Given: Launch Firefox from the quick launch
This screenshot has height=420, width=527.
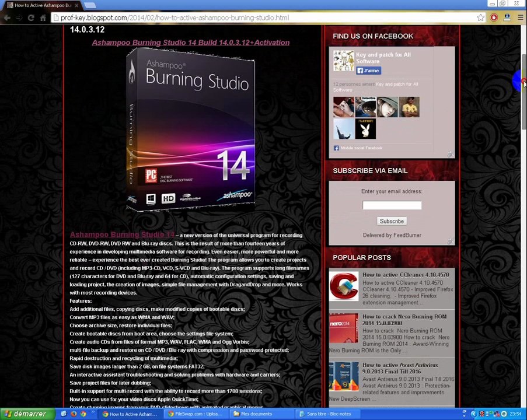Looking at the screenshot, I should (74, 414).
